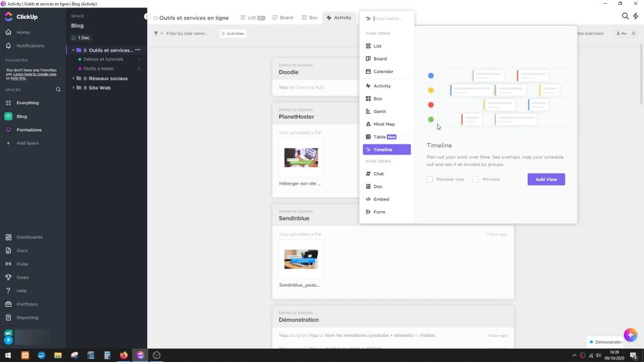The width and height of the screenshot is (644, 362).
Task: Open Help section
Action: click(x=16, y=290)
